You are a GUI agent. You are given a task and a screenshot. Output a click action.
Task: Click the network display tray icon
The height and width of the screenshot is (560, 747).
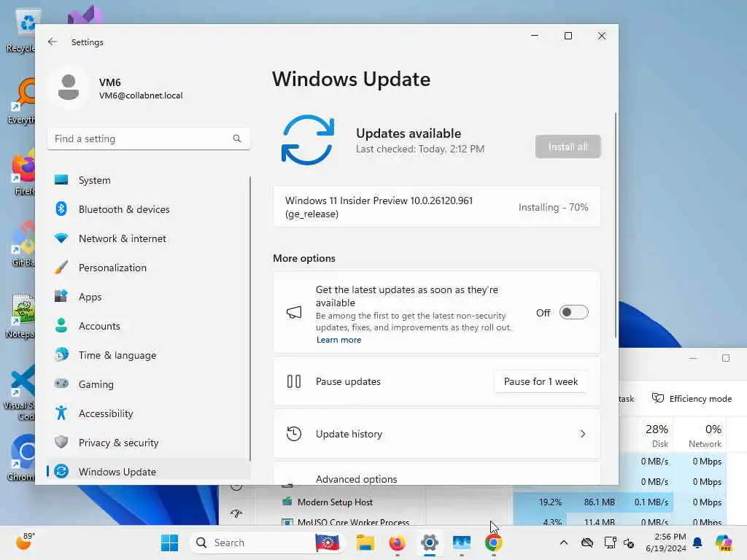pos(610,542)
